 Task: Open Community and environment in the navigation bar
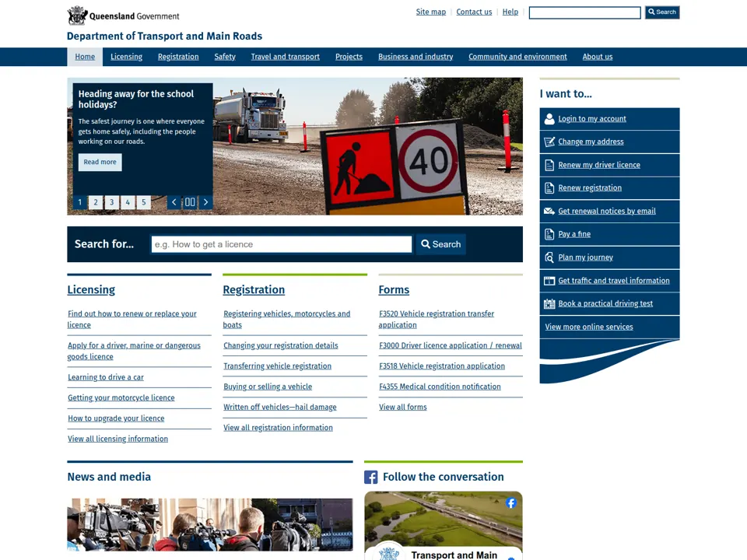pyautogui.click(x=518, y=57)
